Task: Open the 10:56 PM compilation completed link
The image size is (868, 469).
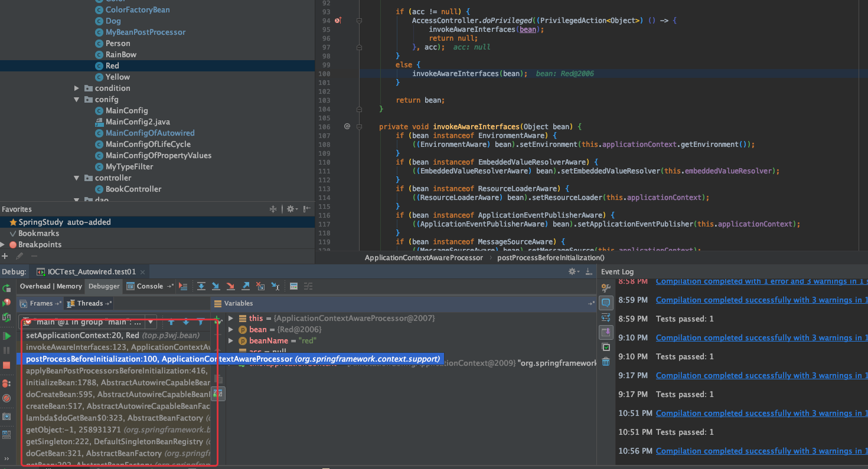Action: [x=762, y=451]
